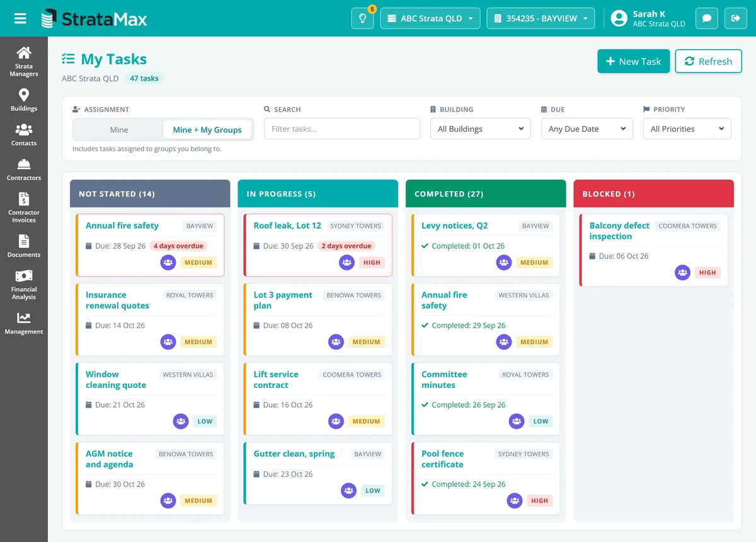Click group icon on Committee minutes card
Screen dimensions: 756x542
point(517,422)
